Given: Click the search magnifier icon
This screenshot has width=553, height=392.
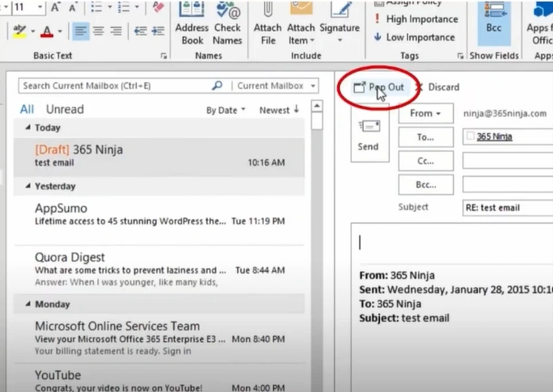Looking at the screenshot, I should pyautogui.click(x=217, y=86).
